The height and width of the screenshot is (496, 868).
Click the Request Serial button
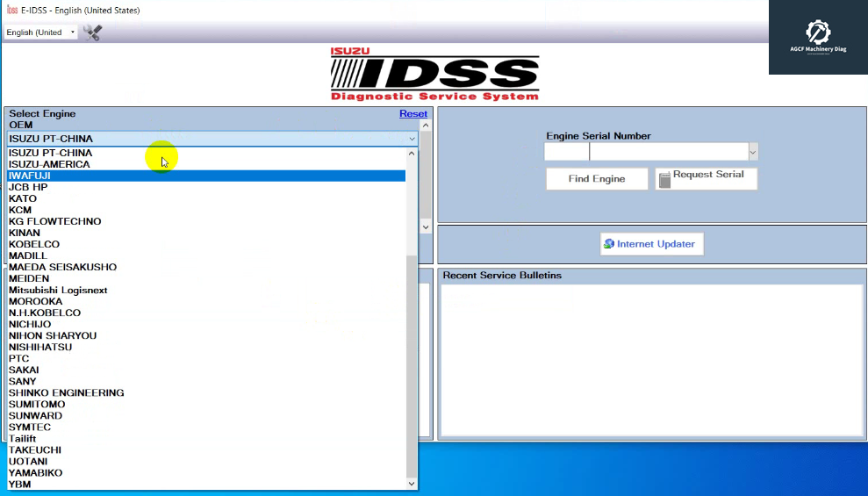coord(707,179)
